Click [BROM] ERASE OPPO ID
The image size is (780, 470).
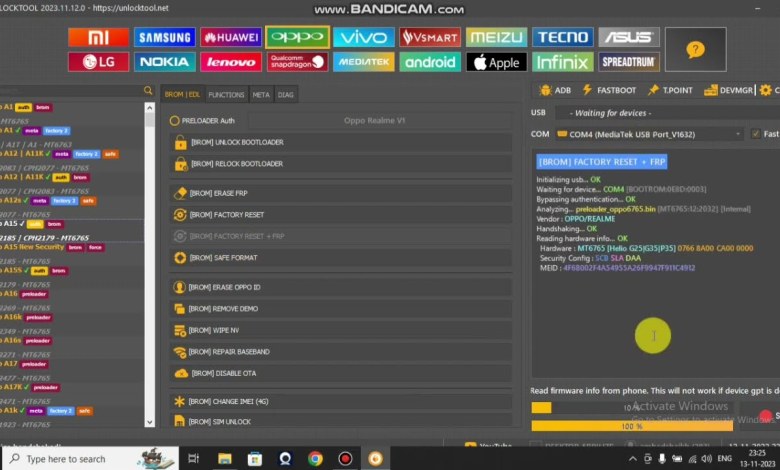coord(340,287)
